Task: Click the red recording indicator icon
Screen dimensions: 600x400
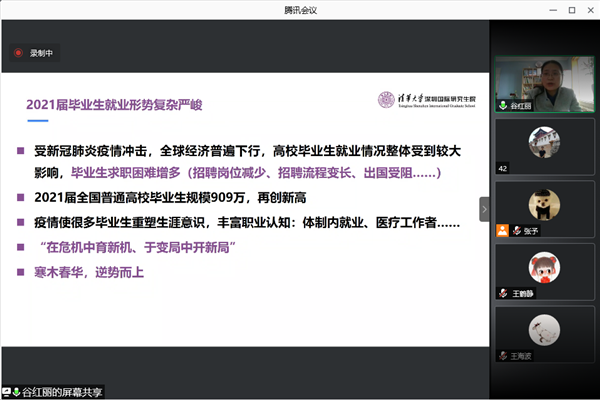Action: point(18,54)
